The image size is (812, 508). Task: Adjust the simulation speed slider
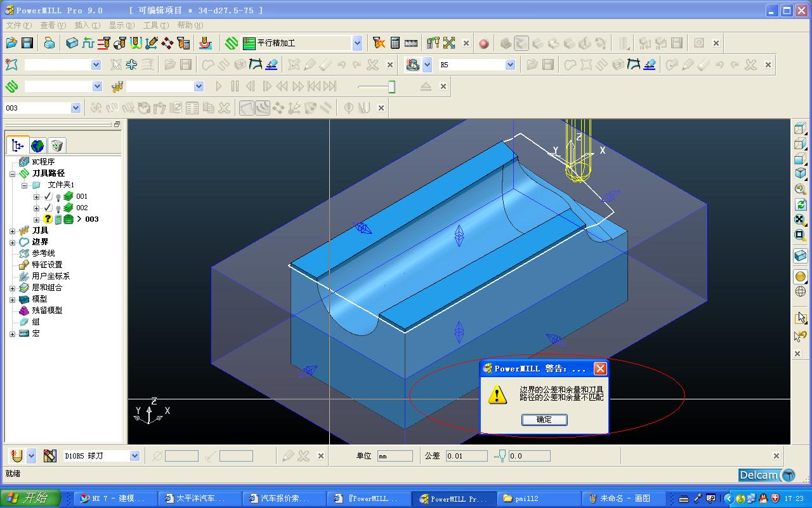click(391, 86)
